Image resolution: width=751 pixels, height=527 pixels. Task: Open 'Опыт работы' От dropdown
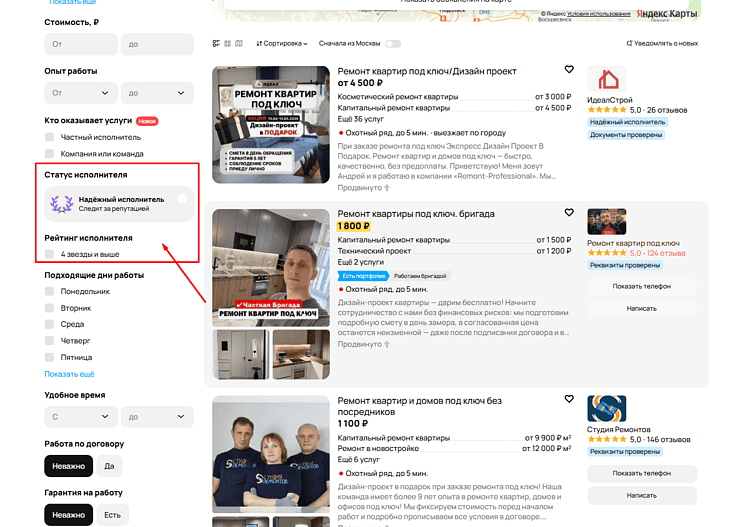(81, 93)
